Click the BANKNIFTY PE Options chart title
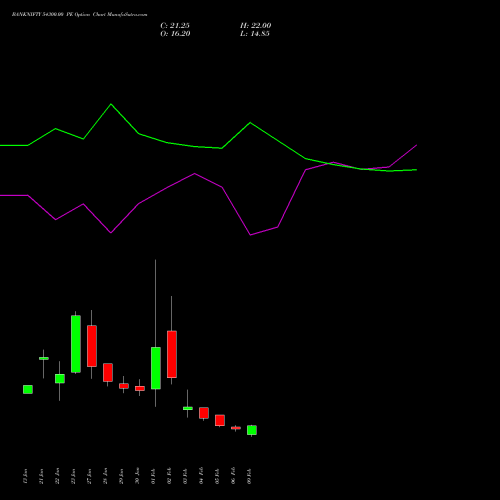The width and height of the screenshot is (500, 500). (x=79, y=15)
